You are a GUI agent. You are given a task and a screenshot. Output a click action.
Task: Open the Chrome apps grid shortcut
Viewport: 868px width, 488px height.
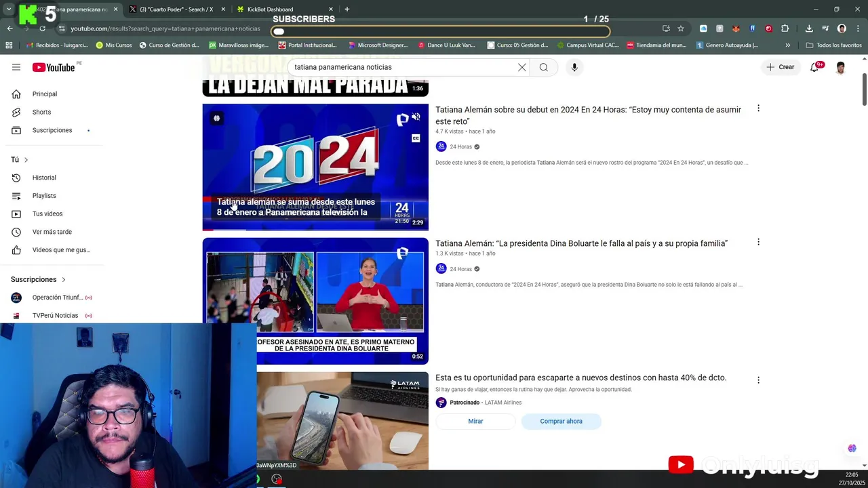tap(9, 45)
